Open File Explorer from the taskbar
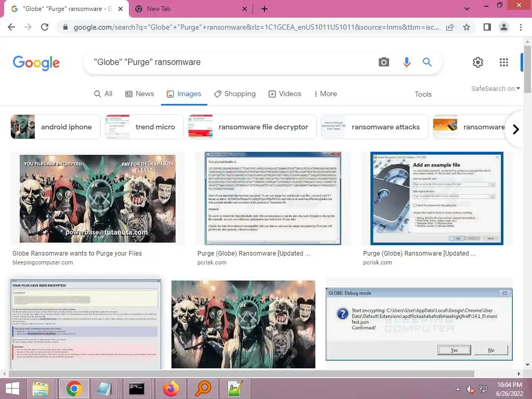The width and height of the screenshot is (532, 399). pos(41,389)
